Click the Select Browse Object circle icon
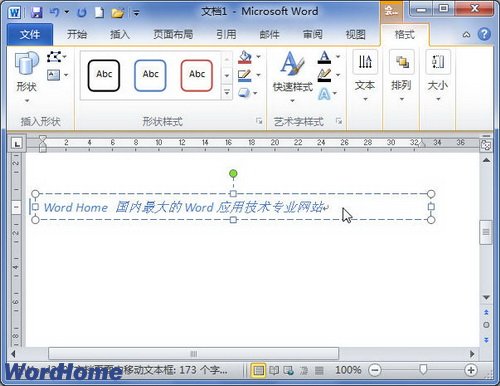The width and height of the screenshot is (500, 386). [486, 325]
